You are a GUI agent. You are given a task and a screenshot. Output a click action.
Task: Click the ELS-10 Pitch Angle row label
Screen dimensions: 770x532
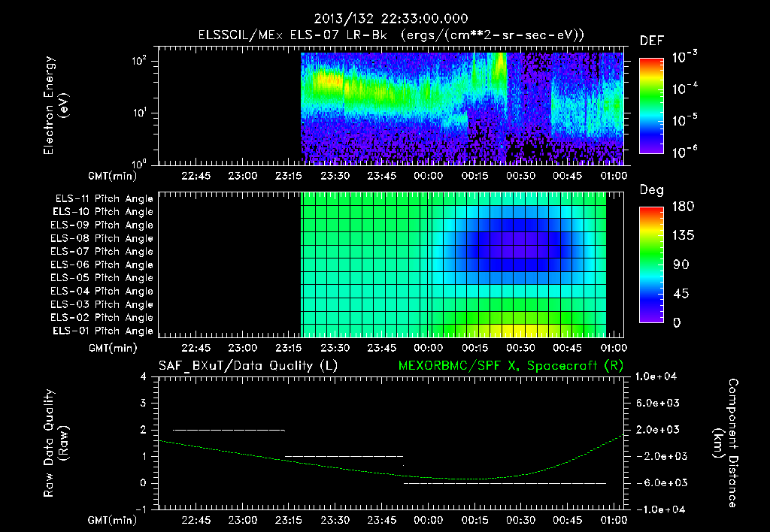tap(103, 212)
